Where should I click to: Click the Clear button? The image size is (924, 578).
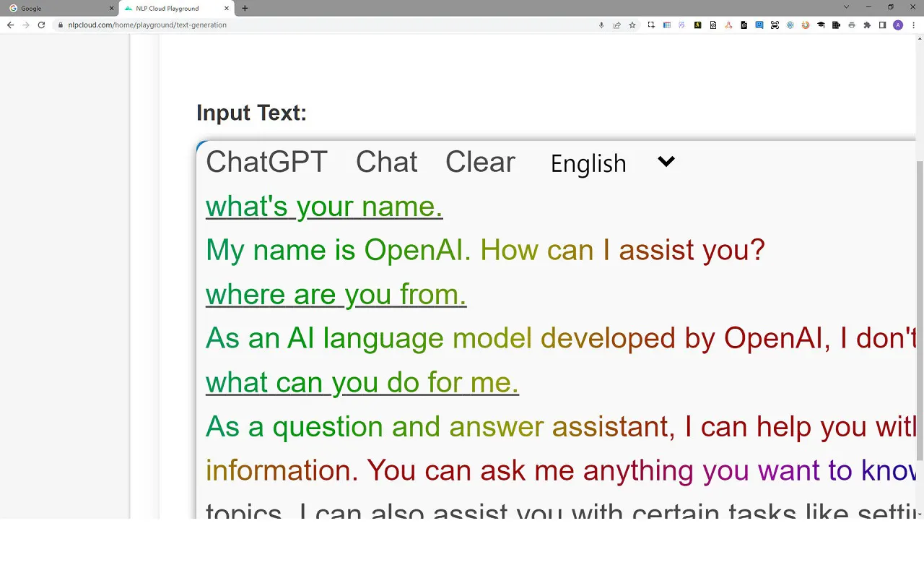coord(480,162)
